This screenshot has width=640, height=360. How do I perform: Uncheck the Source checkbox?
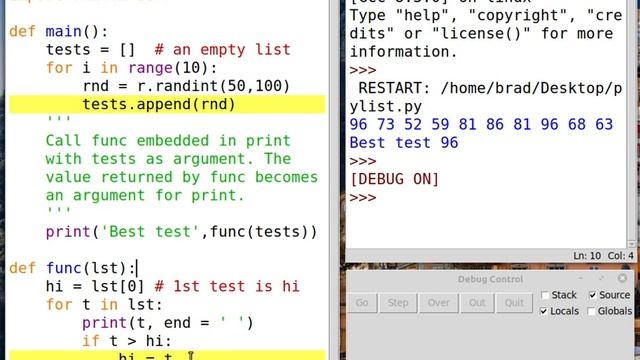point(593,295)
